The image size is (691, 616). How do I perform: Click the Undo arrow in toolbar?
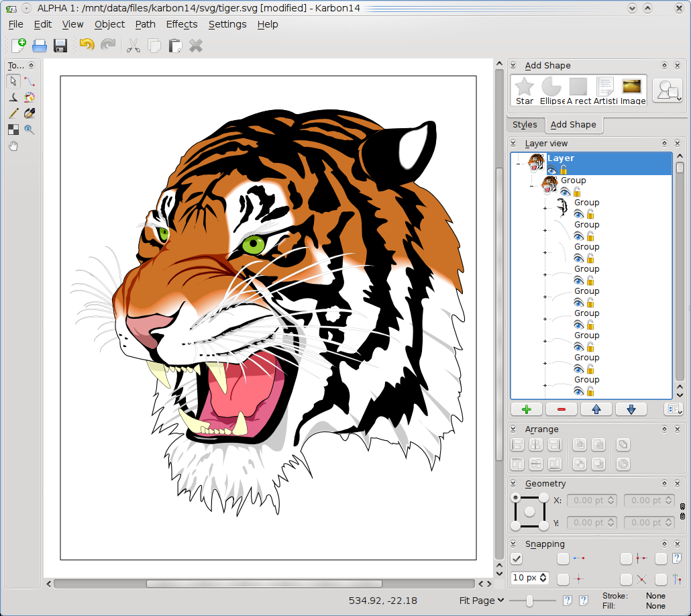(87, 46)
